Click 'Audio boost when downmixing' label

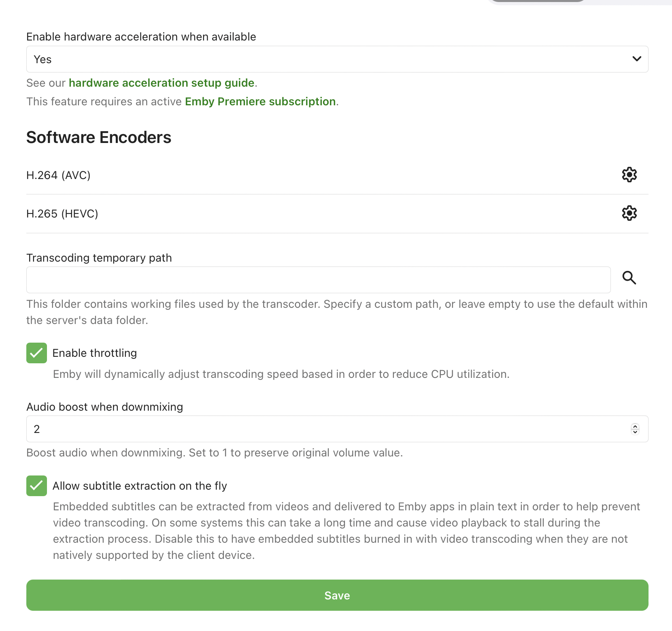105,407
